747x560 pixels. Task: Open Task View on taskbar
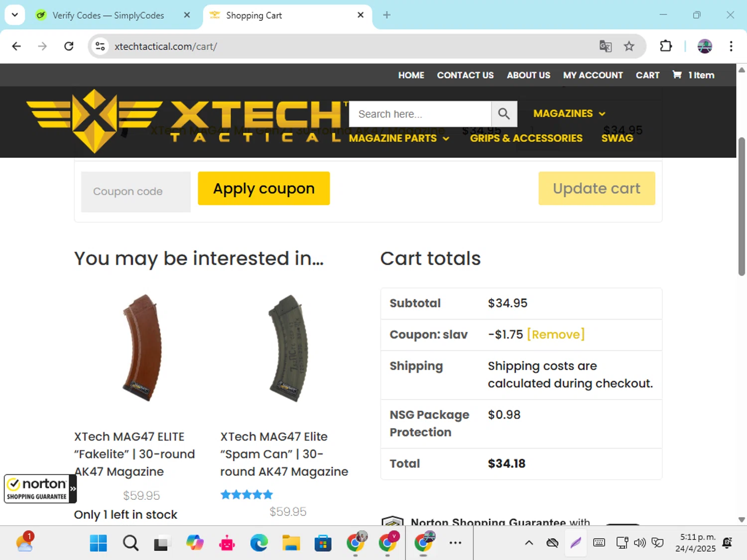coord(161,543)
